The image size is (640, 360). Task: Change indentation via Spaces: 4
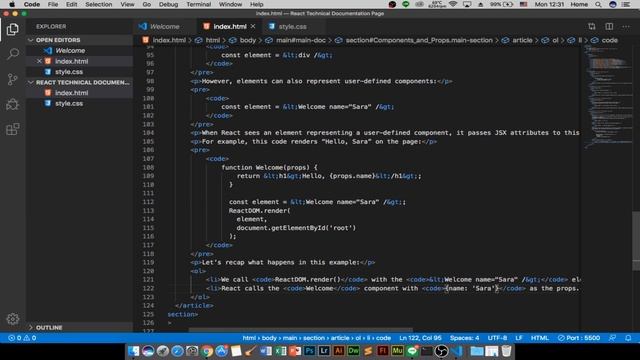(x=465, y=338)
